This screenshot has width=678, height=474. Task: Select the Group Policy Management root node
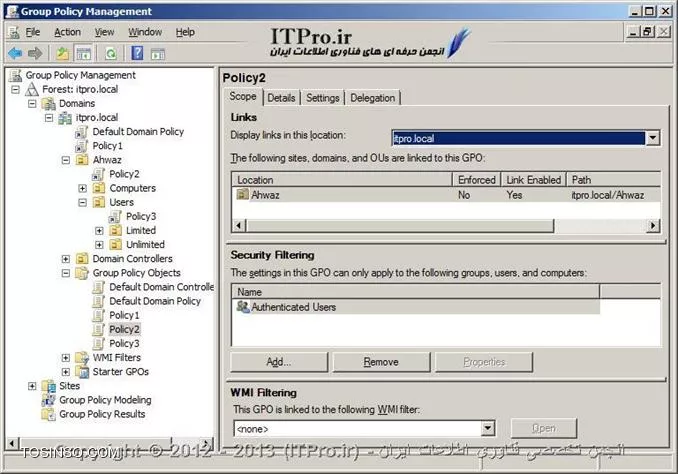(x=80, y=75)
